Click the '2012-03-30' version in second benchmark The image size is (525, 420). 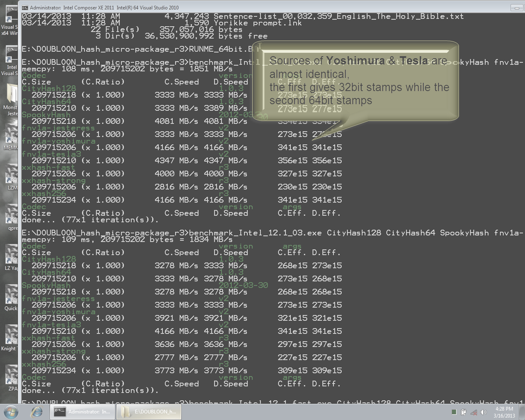(x=243, y=285)
